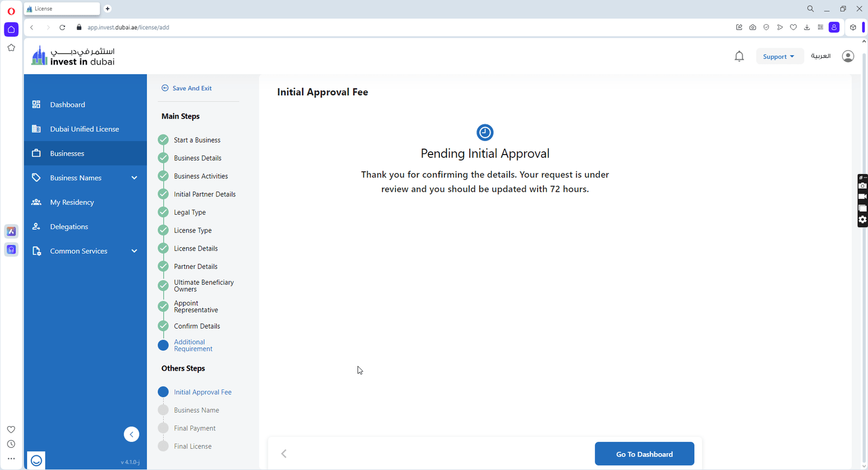The width and height of the screenshot is (868, 470).
Task: Click the pending clock status icon
Action: 485,132
